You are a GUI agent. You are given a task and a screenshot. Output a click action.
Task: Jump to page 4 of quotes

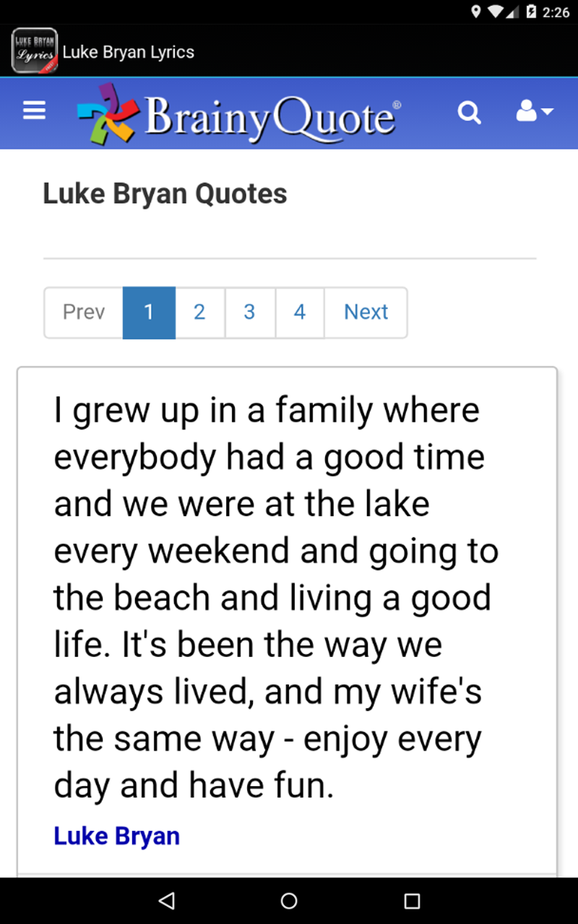click(x=299, y=312)
